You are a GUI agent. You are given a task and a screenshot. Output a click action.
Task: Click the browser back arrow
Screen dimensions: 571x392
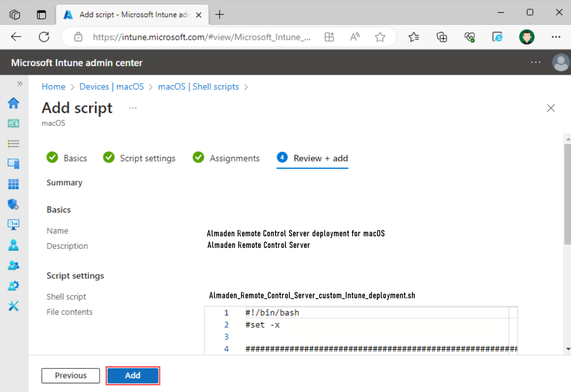click(x=16, y=36)
